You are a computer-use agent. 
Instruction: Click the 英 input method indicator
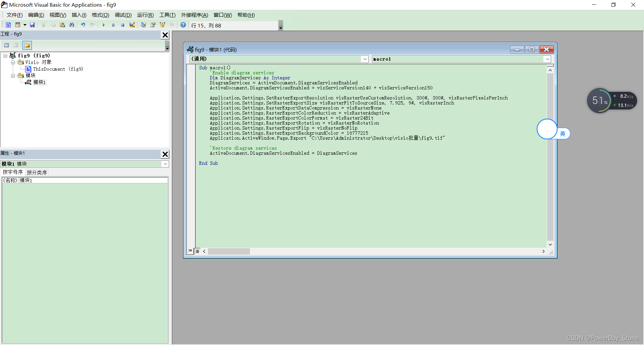tap(563, 134)
